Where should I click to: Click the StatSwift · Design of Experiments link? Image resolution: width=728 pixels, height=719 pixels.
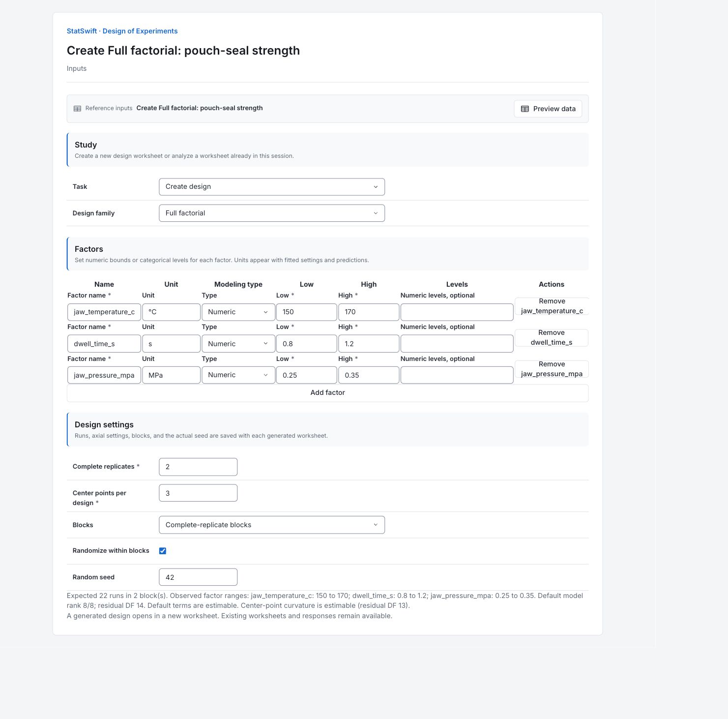click(122, 31)
